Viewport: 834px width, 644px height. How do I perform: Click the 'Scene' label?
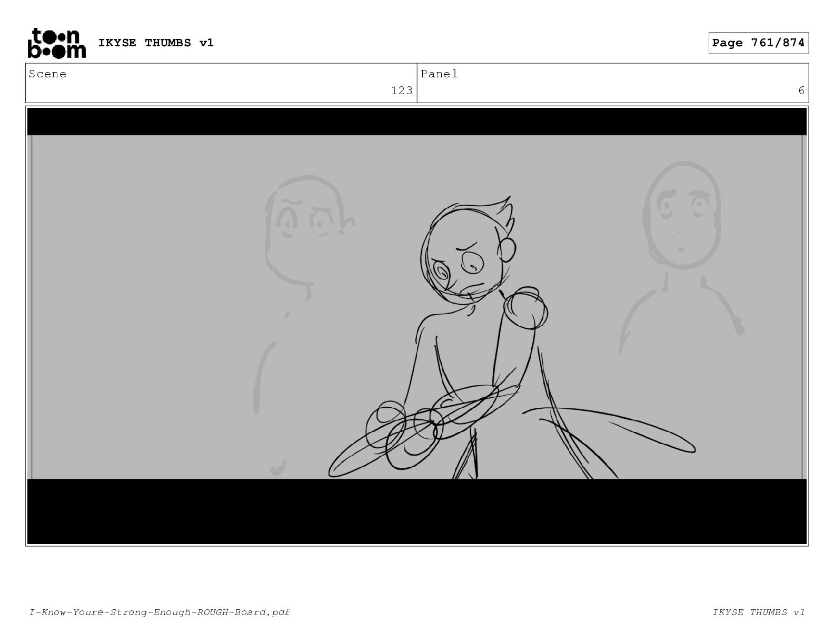(x=48, y=74)
